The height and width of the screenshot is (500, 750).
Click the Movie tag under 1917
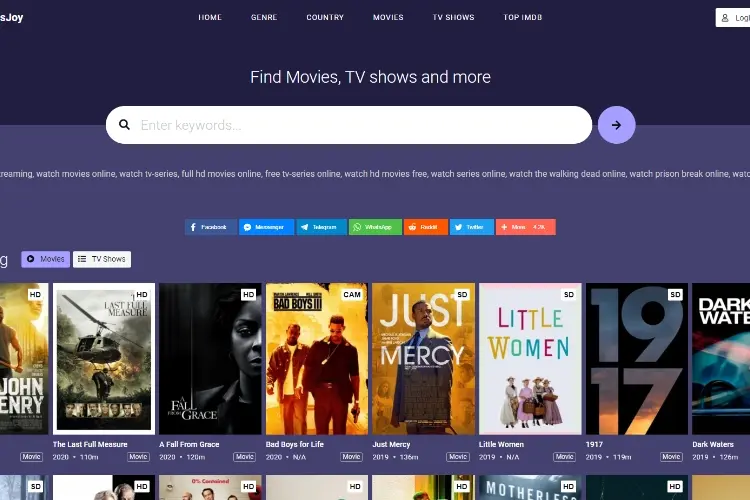tap(672, 457)
